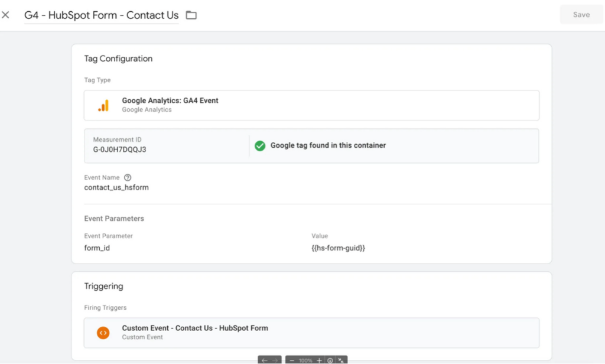Image resolution: width=605 pixels, height=364 pixels.
Task: Click the Measurement ID G-0J0H7DQQJ3 field
Action: 120,149
